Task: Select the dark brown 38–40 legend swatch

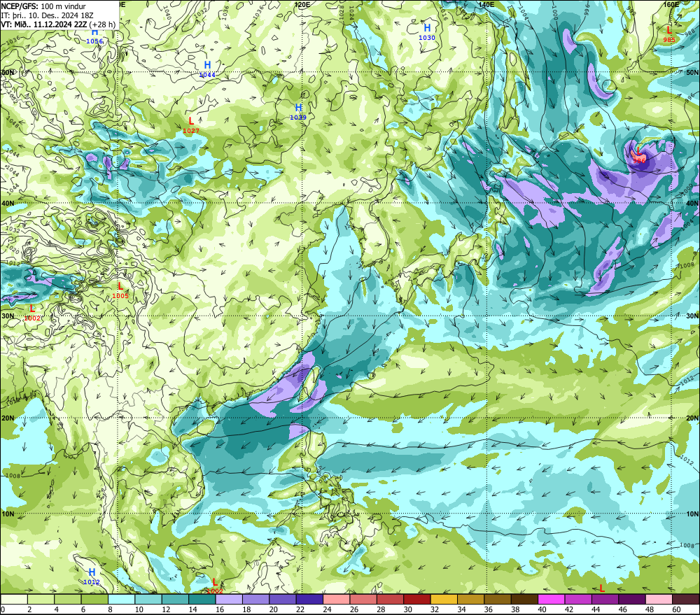Action: click(x=524, y=599)
